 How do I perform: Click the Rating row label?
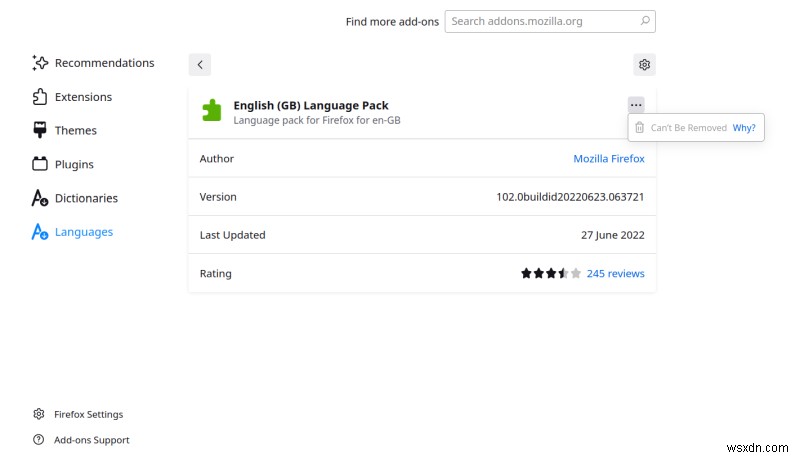tap(215, 273)
